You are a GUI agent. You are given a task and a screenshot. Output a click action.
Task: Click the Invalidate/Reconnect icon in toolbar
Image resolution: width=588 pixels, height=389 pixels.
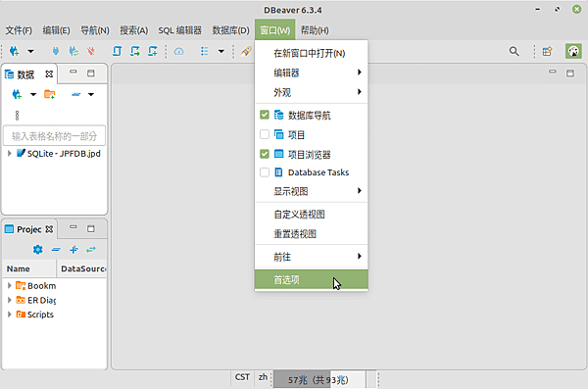(73, 51)
